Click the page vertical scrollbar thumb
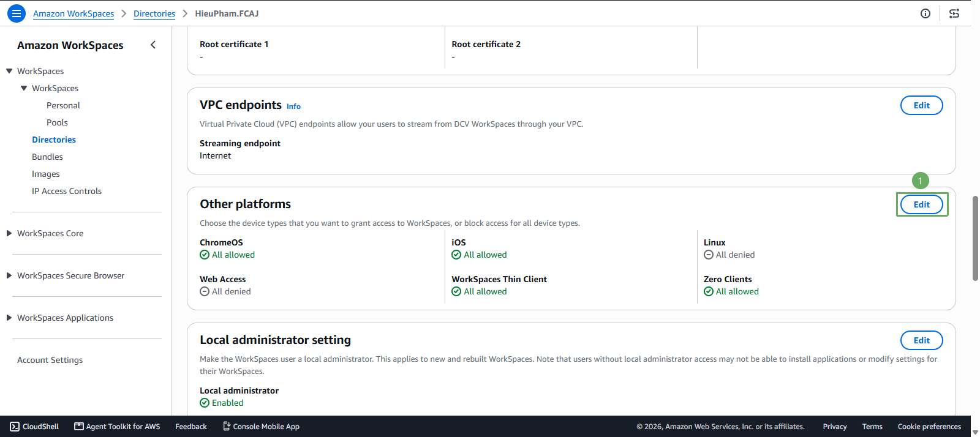The height and width of the screenshot is (437, 980). (975, 238)
